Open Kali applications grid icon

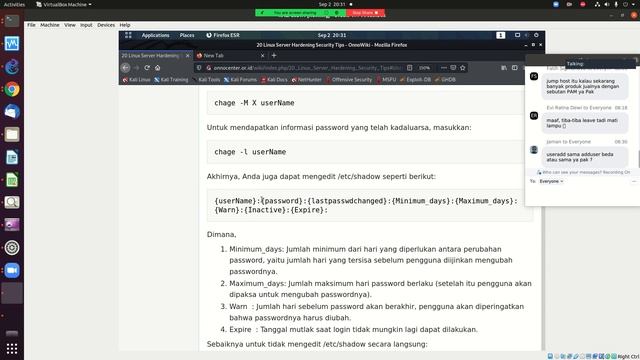(x=128, y=36)
